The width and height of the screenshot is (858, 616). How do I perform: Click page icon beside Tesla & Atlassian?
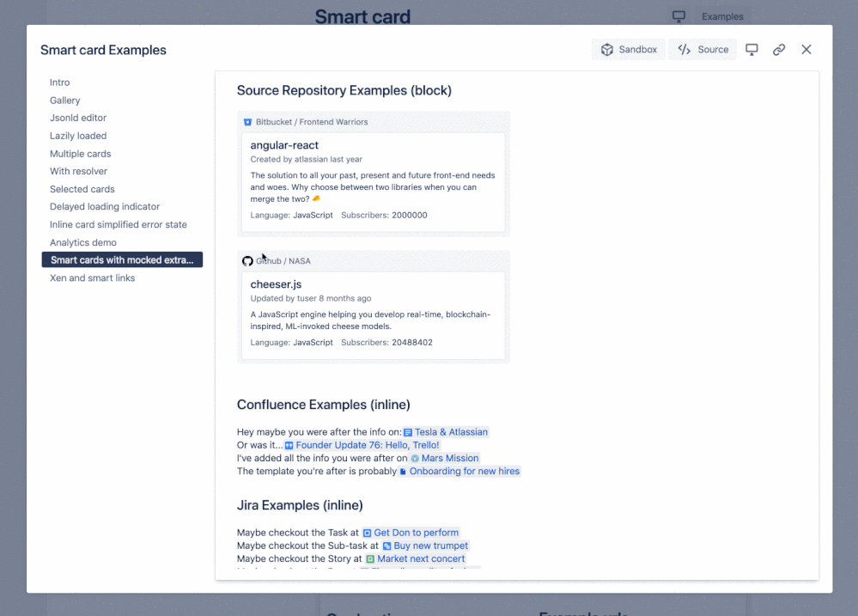[408, 432]
